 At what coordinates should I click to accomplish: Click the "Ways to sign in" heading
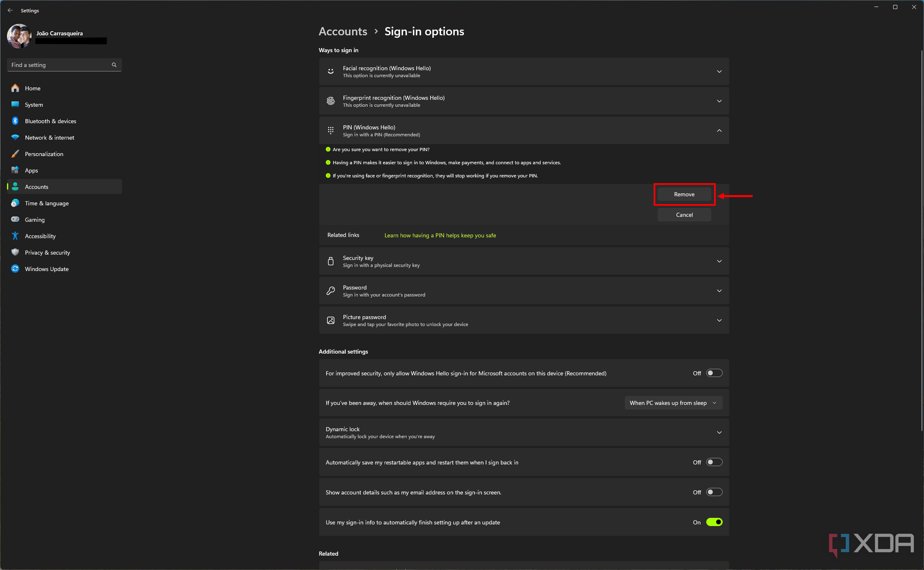click(339, 50)
